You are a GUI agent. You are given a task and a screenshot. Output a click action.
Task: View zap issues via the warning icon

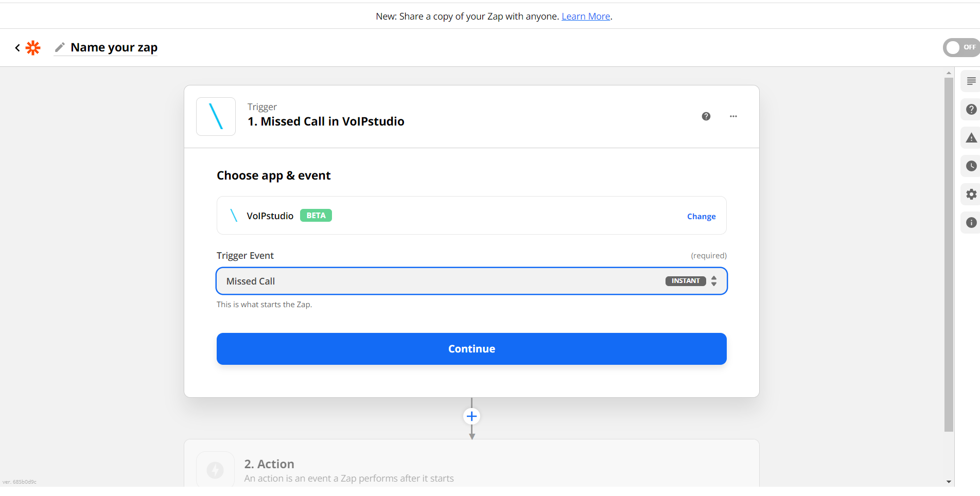972,138
